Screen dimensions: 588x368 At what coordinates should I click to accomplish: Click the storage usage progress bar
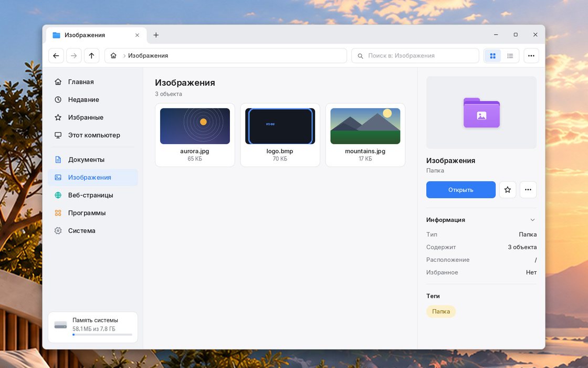coord(102,334)
